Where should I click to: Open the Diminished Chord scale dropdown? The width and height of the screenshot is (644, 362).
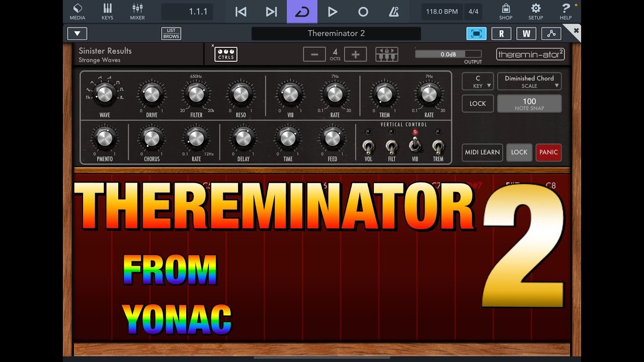click(529, 81)
